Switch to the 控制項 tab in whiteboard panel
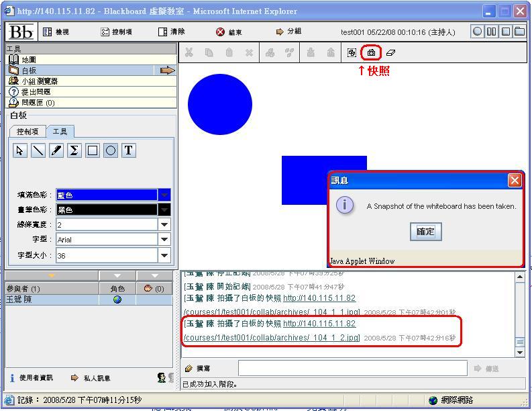The height and width of the screenshot is (411, 532). [28, 132]
